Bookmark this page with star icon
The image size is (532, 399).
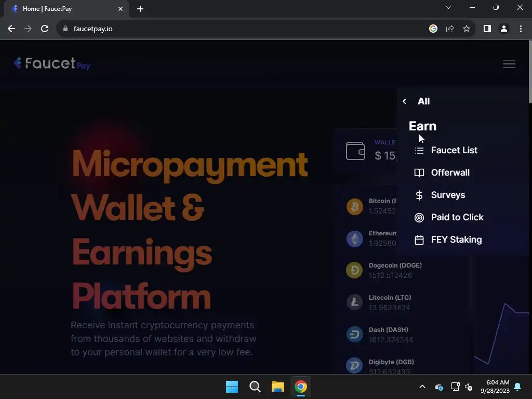tap(467, 29)
